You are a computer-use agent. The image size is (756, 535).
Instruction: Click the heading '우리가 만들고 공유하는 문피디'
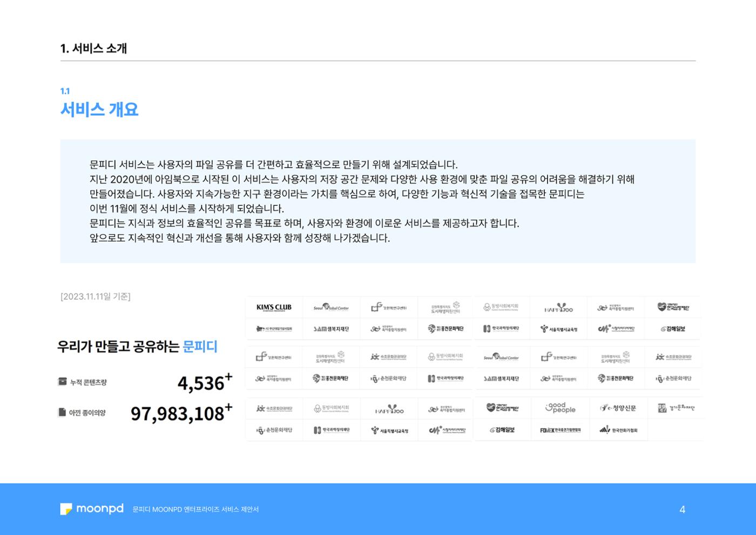[137, 346]
